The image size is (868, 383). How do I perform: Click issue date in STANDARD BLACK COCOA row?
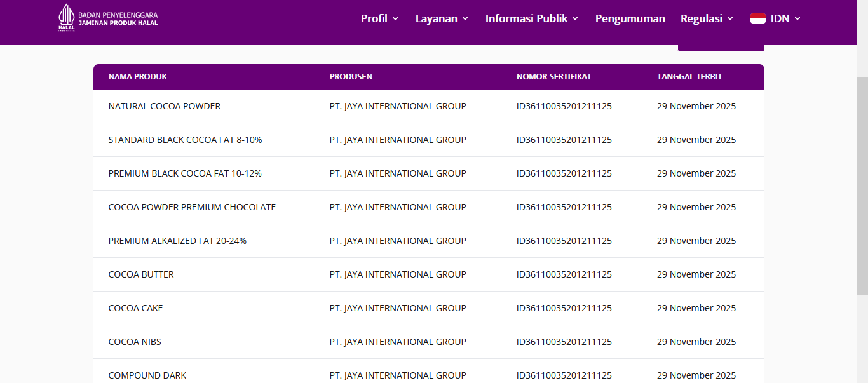(x=696, y=140)
